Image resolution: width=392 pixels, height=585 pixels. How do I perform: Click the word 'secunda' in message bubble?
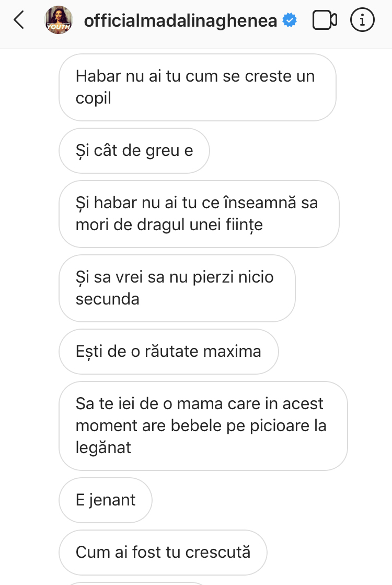[107, 299]
